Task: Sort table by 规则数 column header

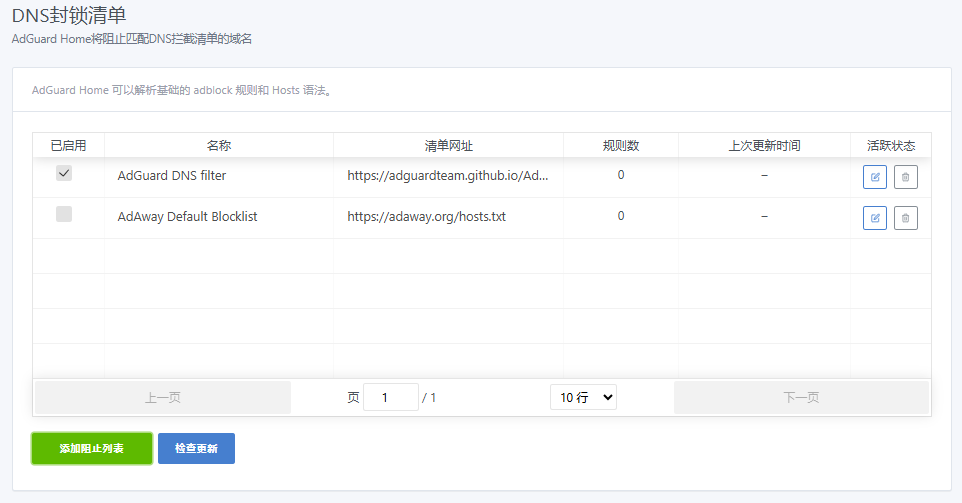Action: coord(620,145)
